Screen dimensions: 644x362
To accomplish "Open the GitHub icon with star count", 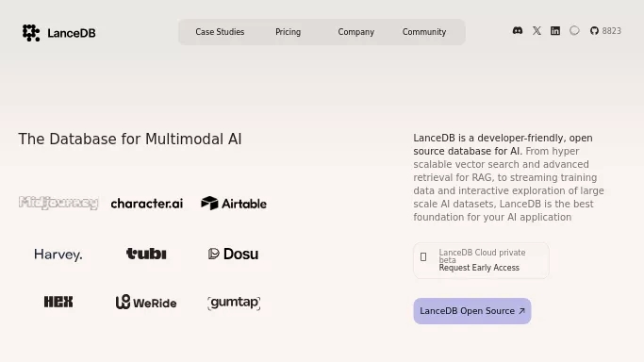I will [605, 31].
